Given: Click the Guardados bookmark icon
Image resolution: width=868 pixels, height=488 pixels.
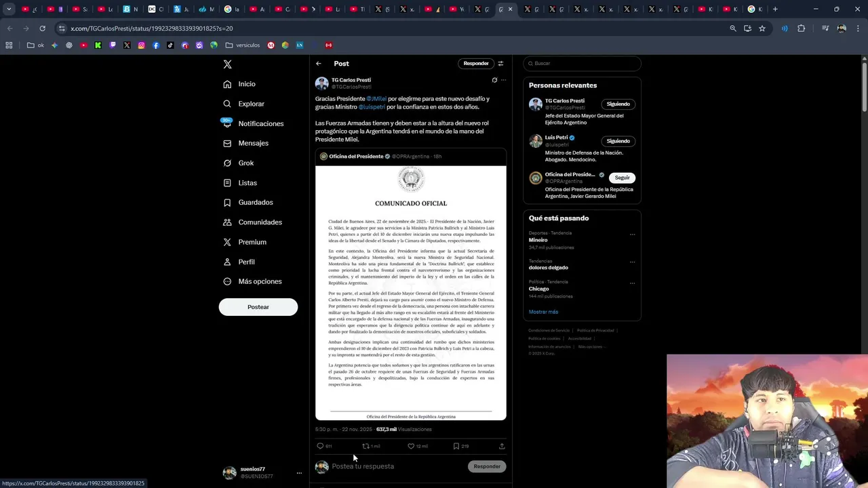Looking at the screenshot, I should 227,203.
